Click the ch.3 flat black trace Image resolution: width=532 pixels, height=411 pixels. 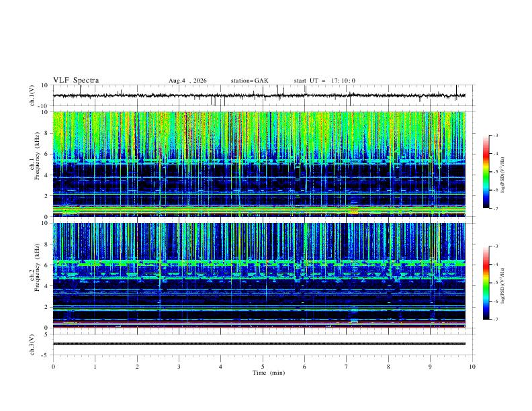(259, 344)
